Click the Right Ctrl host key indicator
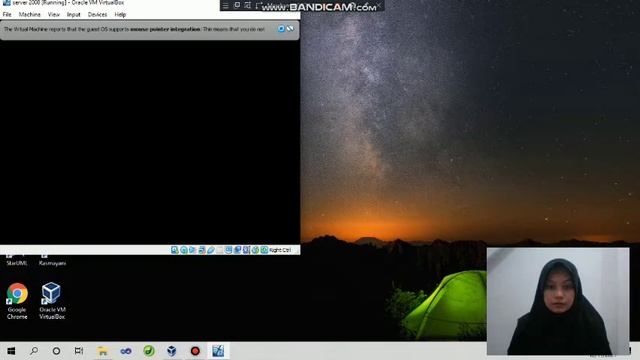Screen dimensions: 640x360 coord(280,250)
